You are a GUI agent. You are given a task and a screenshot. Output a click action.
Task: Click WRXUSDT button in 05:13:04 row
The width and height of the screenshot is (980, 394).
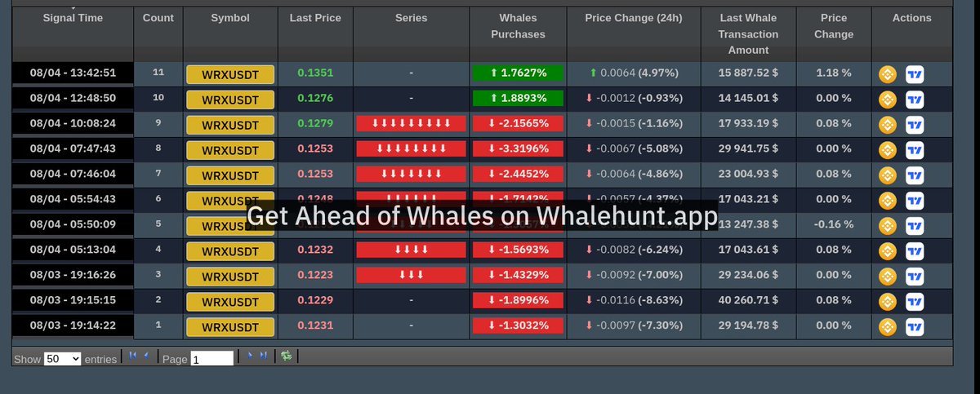230,251
